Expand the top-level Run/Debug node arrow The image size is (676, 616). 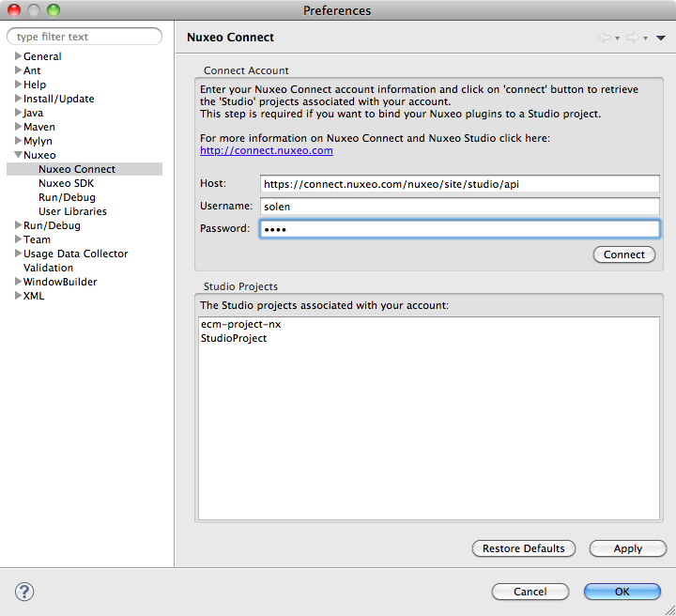(x=18, y=224)
